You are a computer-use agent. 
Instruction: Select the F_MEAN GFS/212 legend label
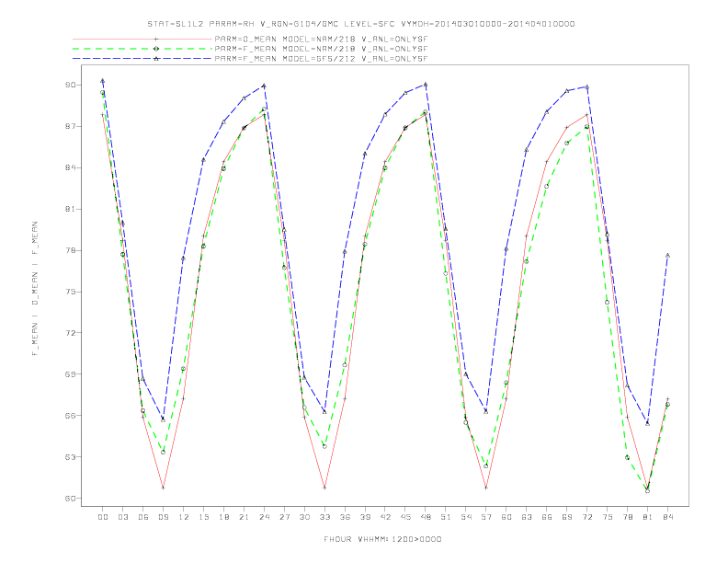(x=321, y=59)
